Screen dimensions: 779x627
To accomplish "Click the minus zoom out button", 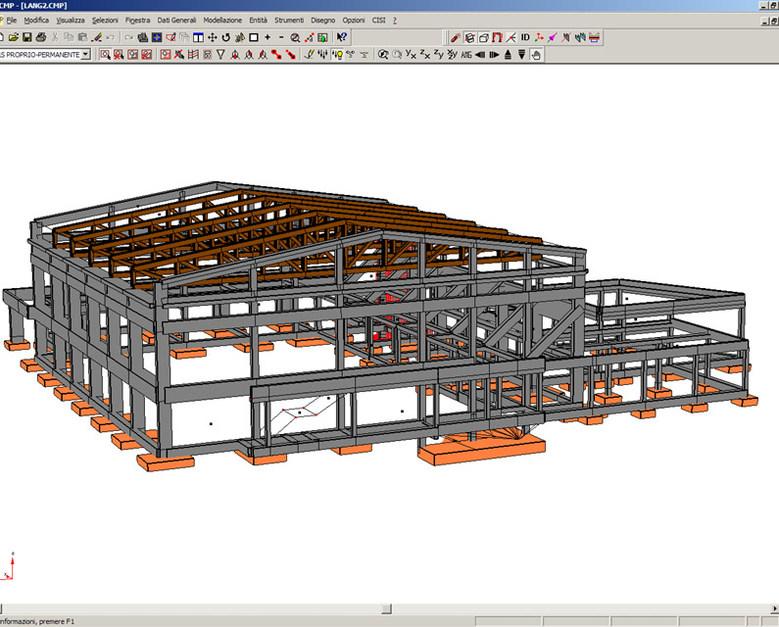I will (x=281, y=38).
